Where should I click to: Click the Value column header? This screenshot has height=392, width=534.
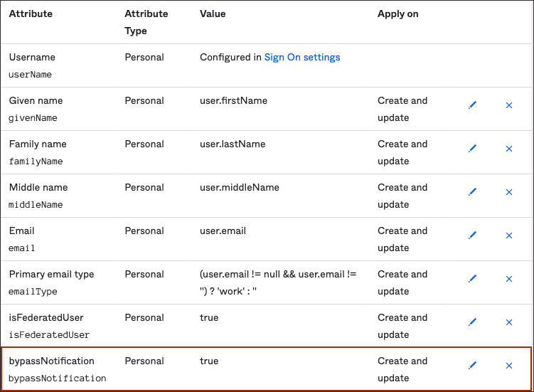pos(213,14)
